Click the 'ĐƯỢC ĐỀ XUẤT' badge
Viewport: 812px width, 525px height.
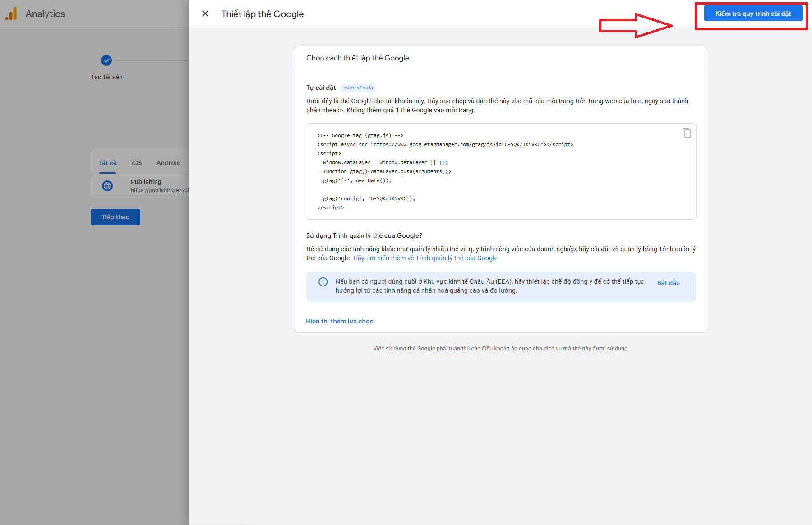pos(359,88)
